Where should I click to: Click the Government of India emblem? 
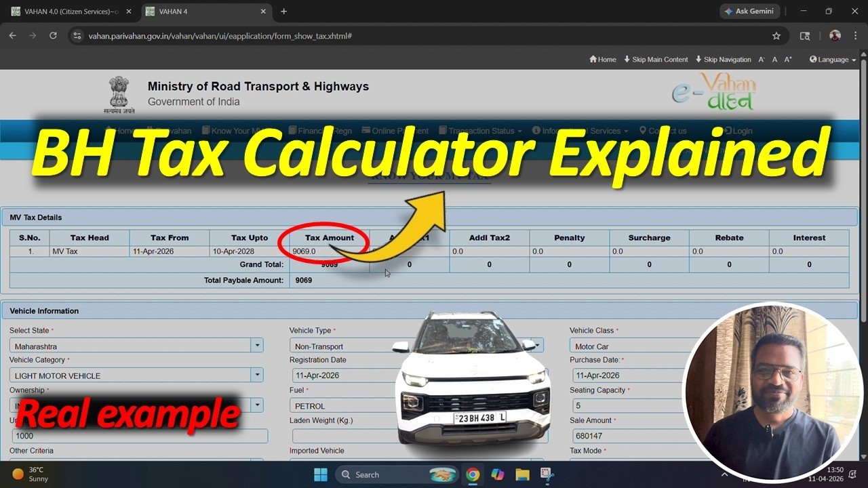pyautogui.click(x=119, y=95)
